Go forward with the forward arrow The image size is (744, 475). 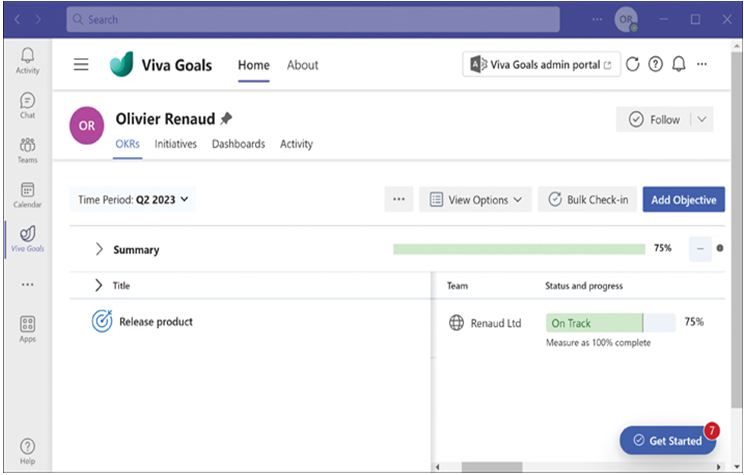[x=38, y=19]
